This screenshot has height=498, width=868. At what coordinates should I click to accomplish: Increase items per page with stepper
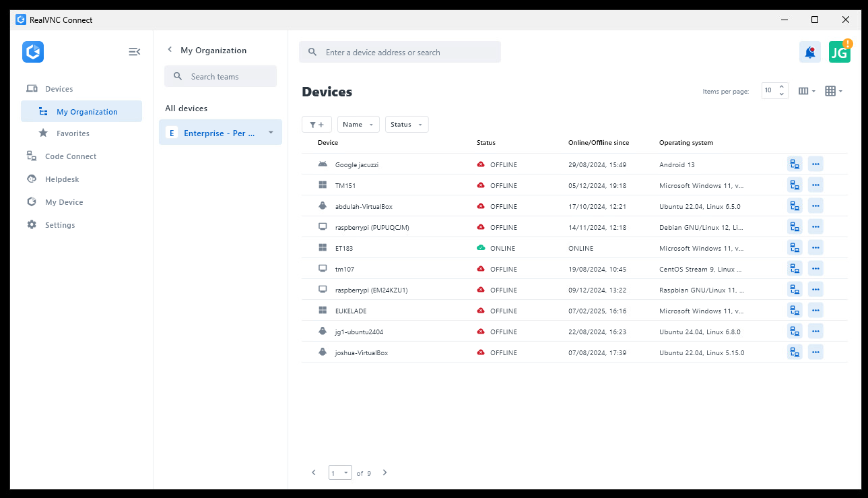tap(782, 87)
